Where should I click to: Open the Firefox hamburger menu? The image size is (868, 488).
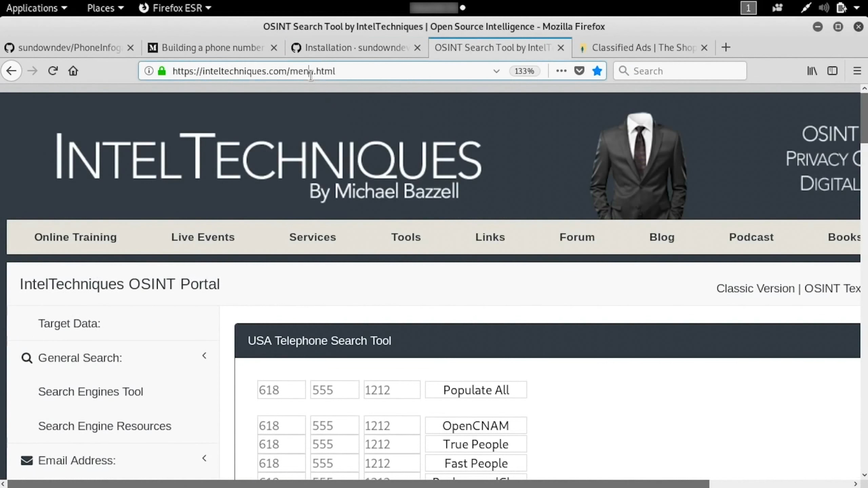(857, 71)
